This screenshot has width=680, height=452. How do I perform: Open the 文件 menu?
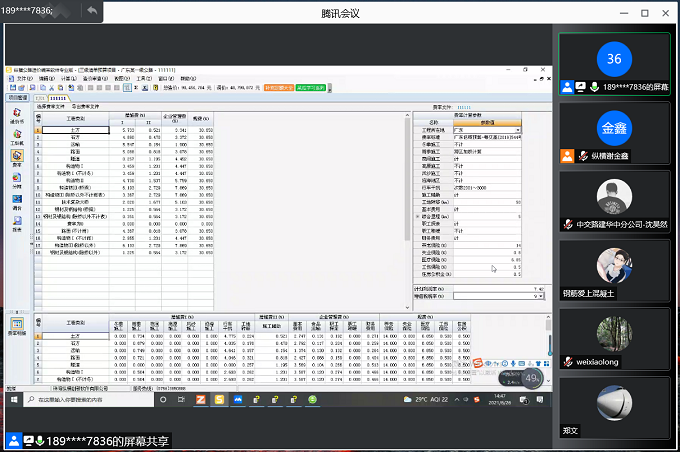click(x=24, y=79)
